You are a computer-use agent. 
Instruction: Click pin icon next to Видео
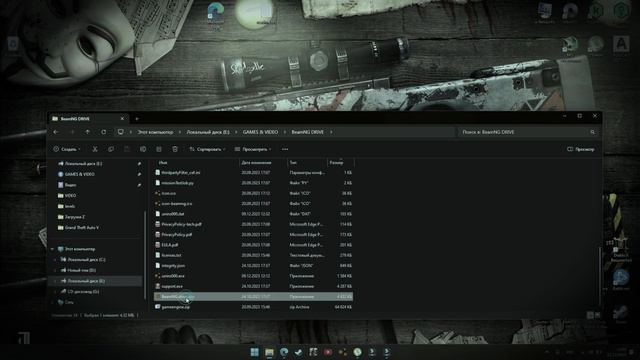point(139,185)
